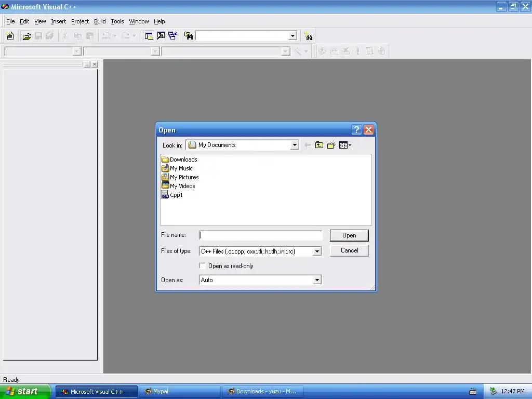Expand the Look in dropdown
This screenshot has width=532, height=399.
(295, 145)
